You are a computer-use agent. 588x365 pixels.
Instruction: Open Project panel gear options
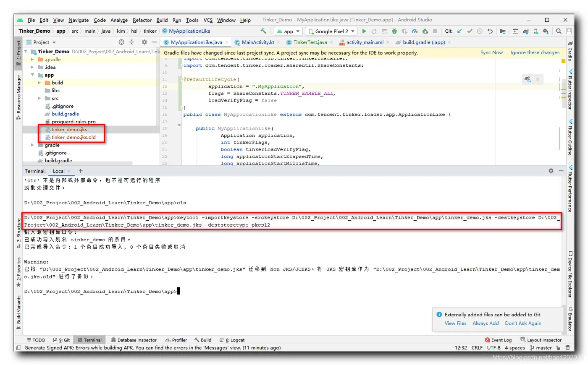tap(144, 42)
